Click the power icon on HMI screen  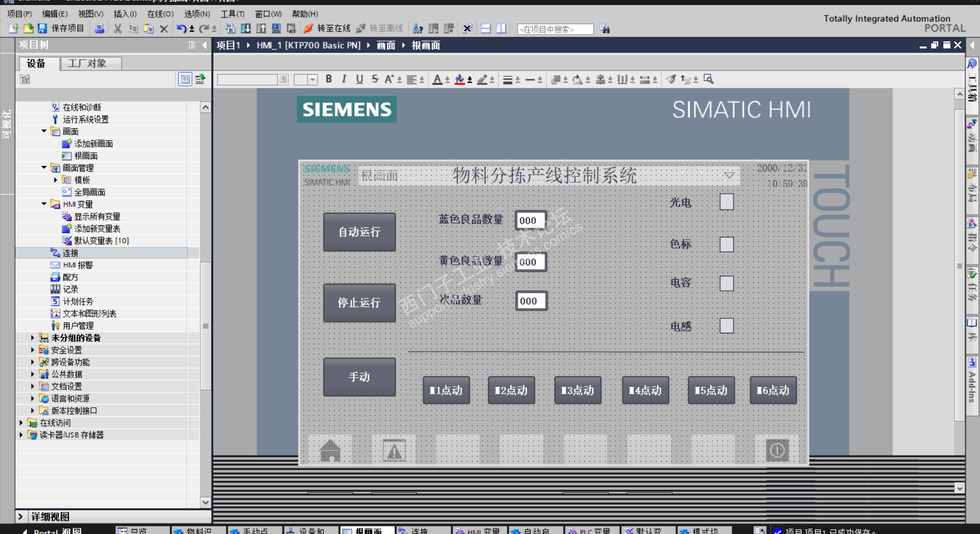777,450
